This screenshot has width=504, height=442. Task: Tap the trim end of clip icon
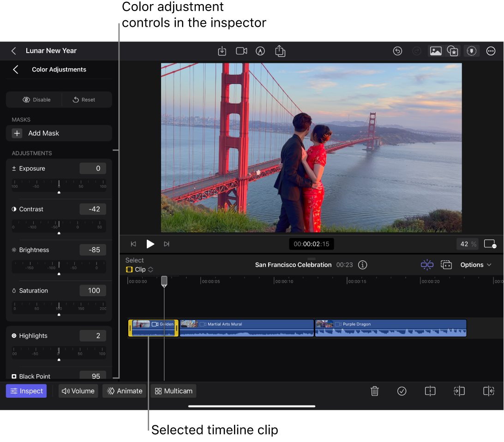tap(488, 391)
